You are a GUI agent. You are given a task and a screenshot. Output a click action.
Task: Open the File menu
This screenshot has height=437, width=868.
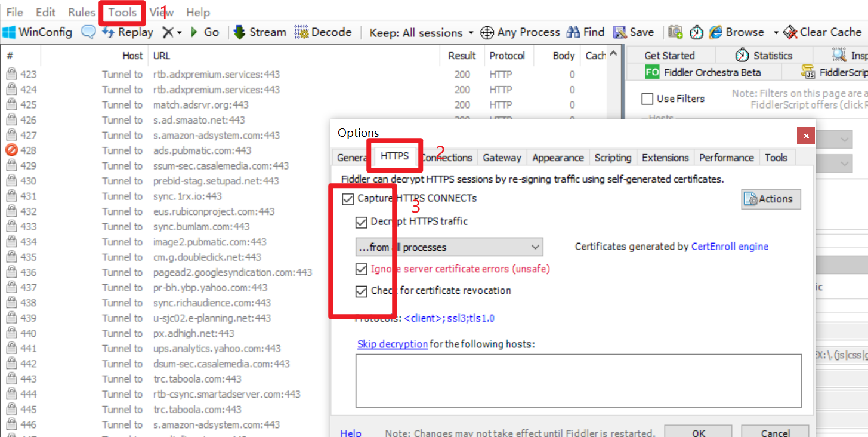pyautogui.click(x=14, y=12)
